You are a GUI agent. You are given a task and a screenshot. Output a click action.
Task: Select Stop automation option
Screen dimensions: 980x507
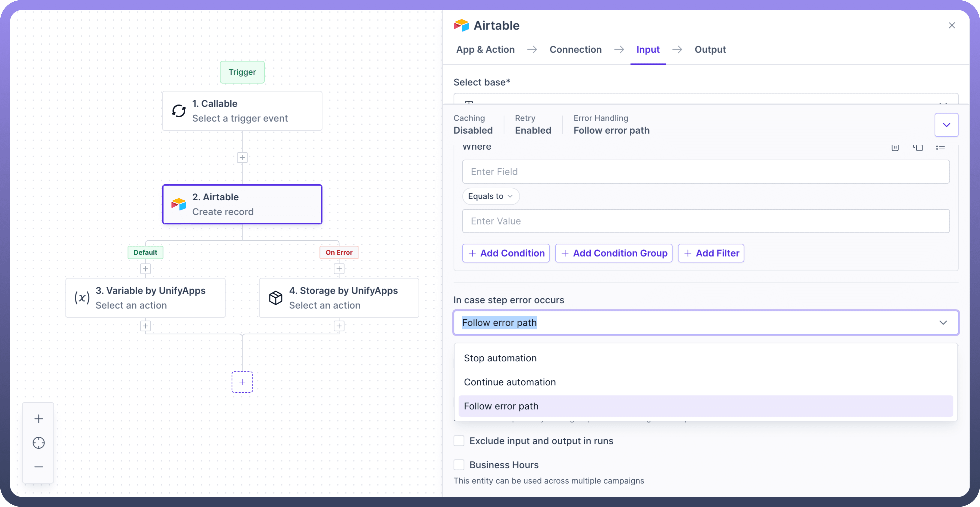coord(500,358)
